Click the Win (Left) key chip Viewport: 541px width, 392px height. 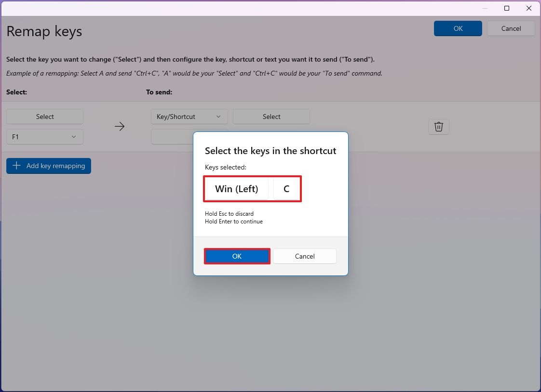(236, 189)
